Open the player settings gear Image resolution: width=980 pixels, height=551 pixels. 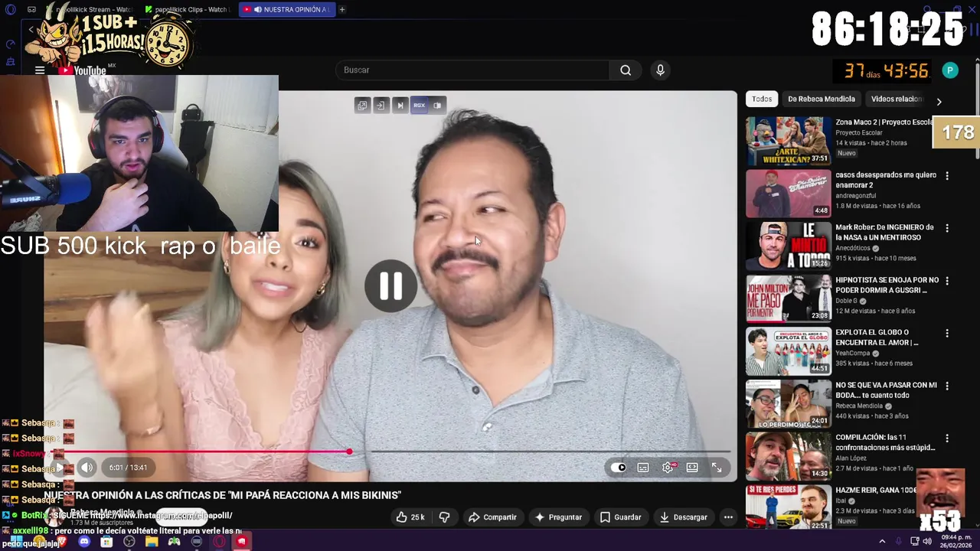pyautogui.click(x=668, y=468)
